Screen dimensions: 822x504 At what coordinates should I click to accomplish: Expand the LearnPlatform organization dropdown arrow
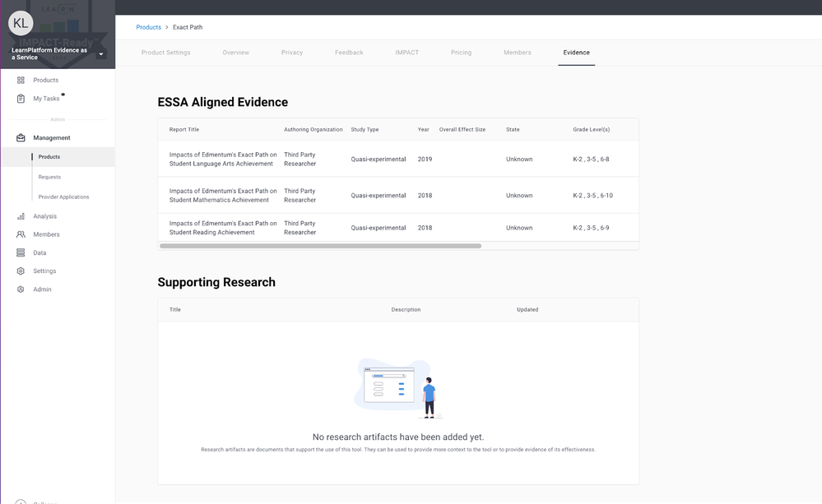(101, 54)
